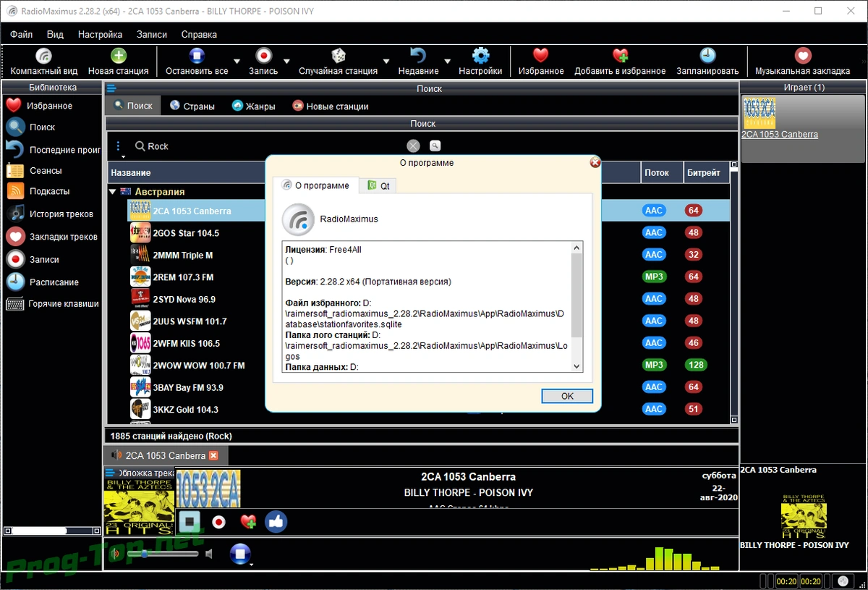The width and height of the screenshot is (868, 590).
Task: Open the dropdown arrow next to Случайная станция
Action: [x=386, y=61]
